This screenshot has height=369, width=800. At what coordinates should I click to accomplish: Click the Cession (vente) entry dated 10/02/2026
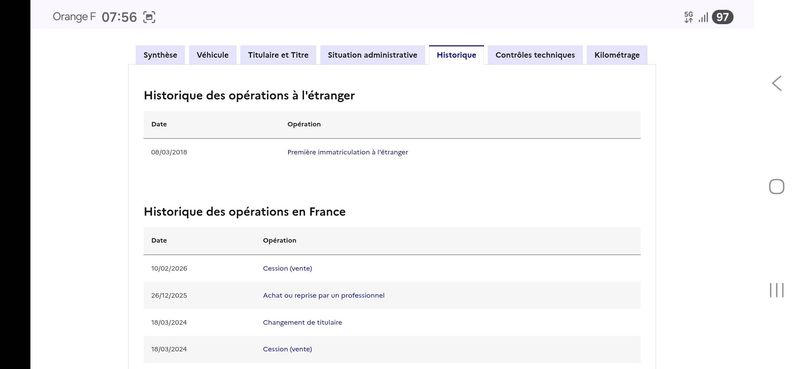(287, 268)
